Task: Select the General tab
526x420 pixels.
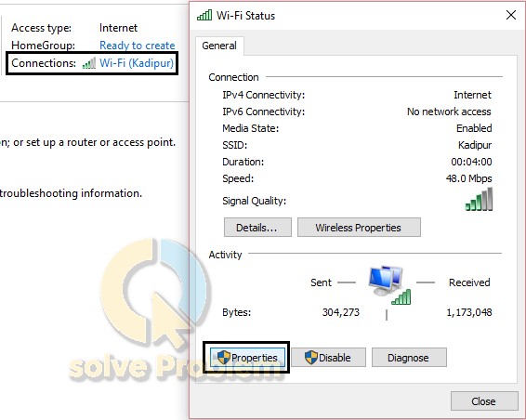Action: tap(219, 46)
